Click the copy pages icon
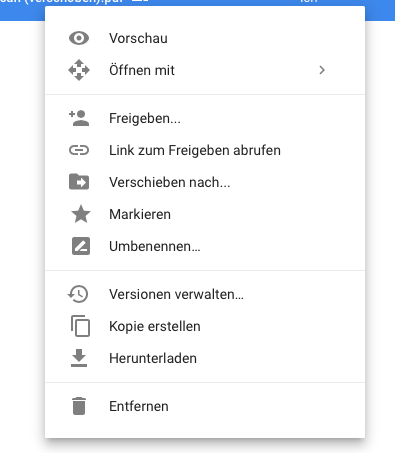395x453 pixels. click(80, 326)
